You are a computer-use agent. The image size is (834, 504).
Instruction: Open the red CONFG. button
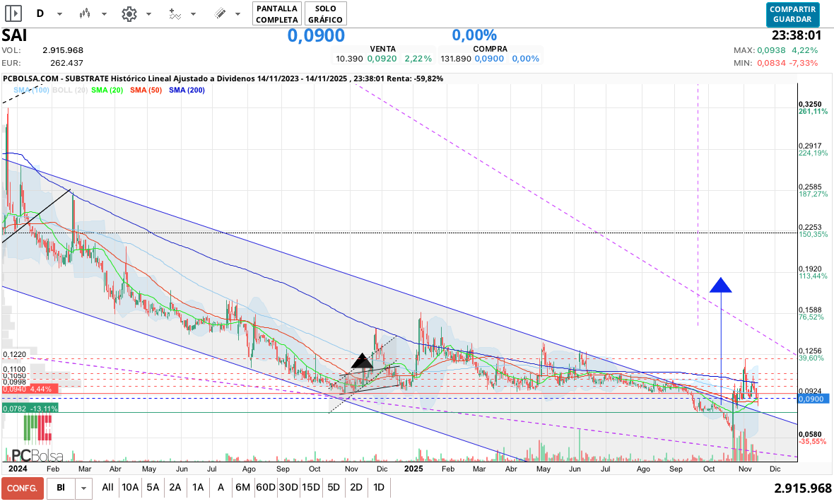coord(22,488)
